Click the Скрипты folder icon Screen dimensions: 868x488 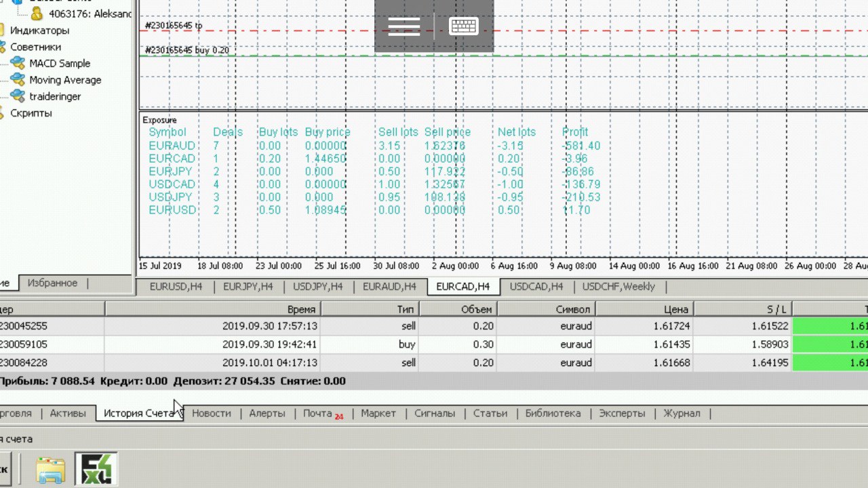(x=2, y=113)
